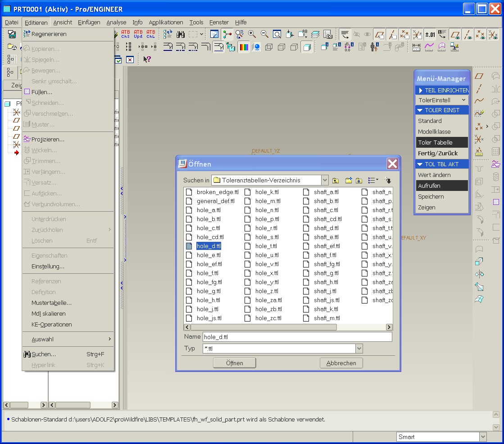
Task: Click the ATB Upd toolbar icon
Action: click(138, 34)
